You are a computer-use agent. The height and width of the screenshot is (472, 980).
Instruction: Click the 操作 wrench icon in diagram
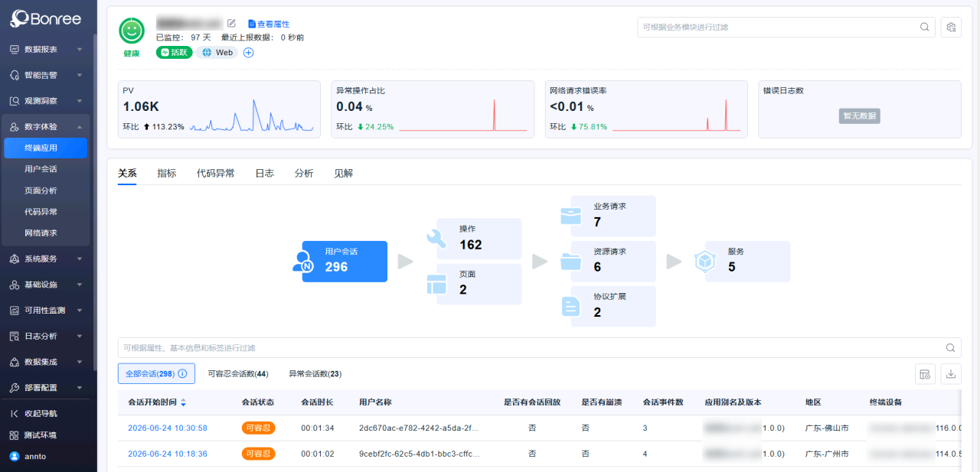(436, 238)
